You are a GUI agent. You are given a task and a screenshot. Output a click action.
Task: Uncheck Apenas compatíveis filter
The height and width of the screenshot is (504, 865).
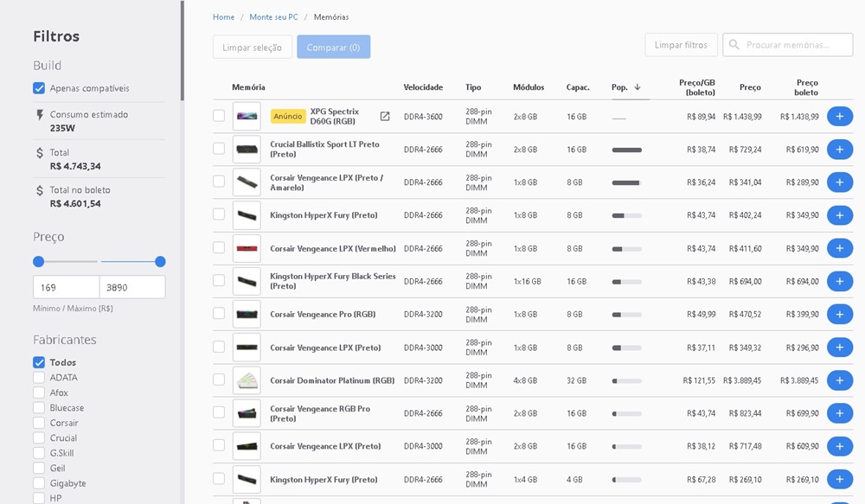[39, 88]
